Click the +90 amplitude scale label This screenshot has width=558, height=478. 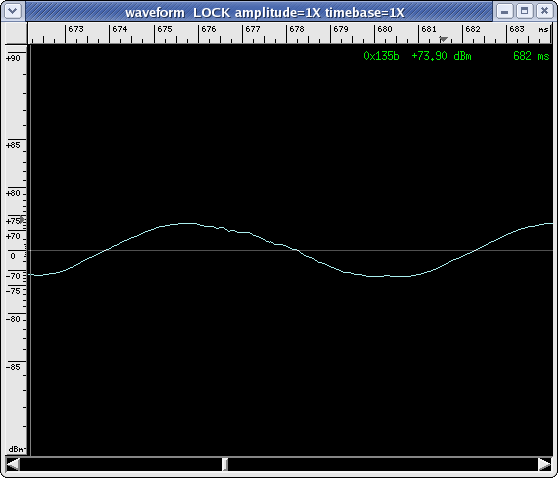click(13, 58)
